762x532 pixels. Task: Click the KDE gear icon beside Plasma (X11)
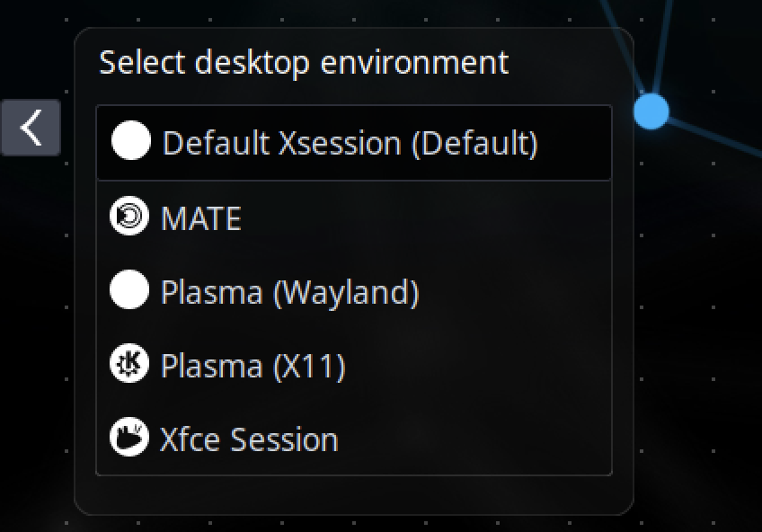click(x=129, y=364)
